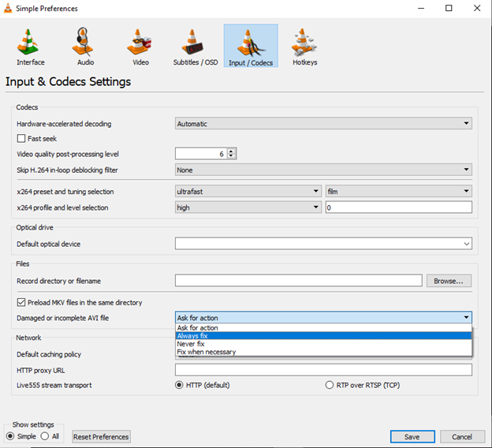Click the x264 level input field
Image resolution: width=492 pixels, height=448 pixels.
[x=399, y=207]
